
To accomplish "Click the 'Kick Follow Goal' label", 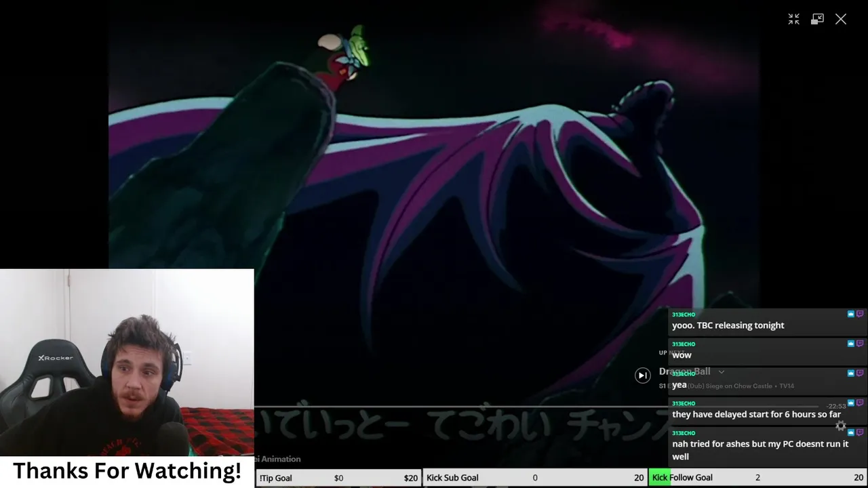I will click(x=682, y=478).
